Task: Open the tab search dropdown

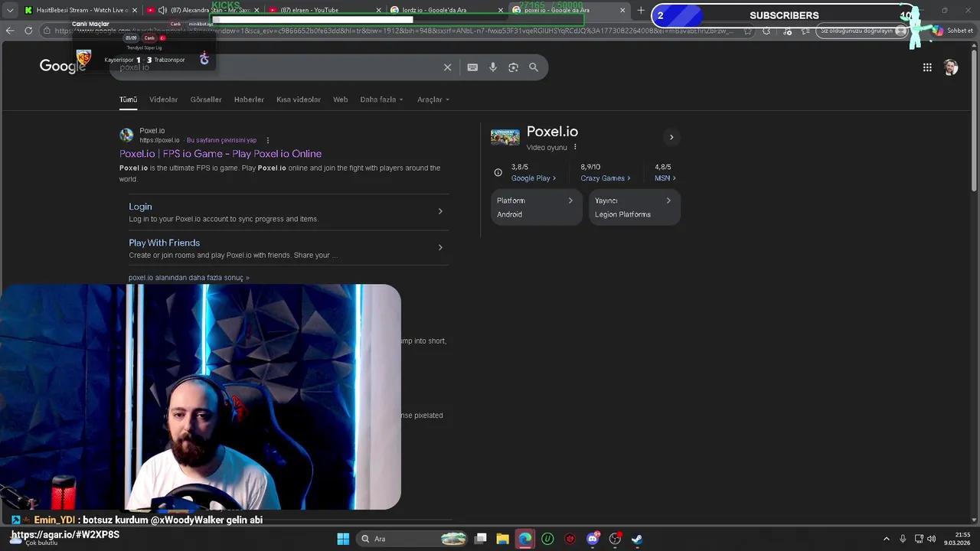Action: (x=10, y=10)
